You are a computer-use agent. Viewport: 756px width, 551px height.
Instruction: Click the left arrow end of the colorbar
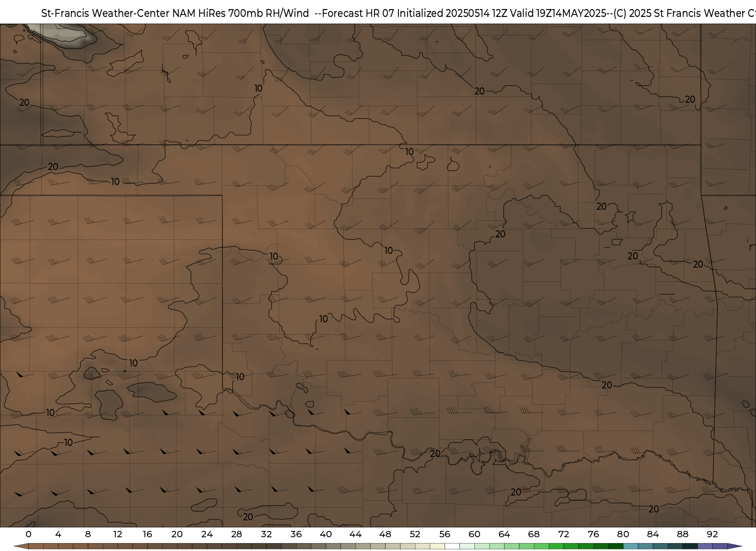21,546
